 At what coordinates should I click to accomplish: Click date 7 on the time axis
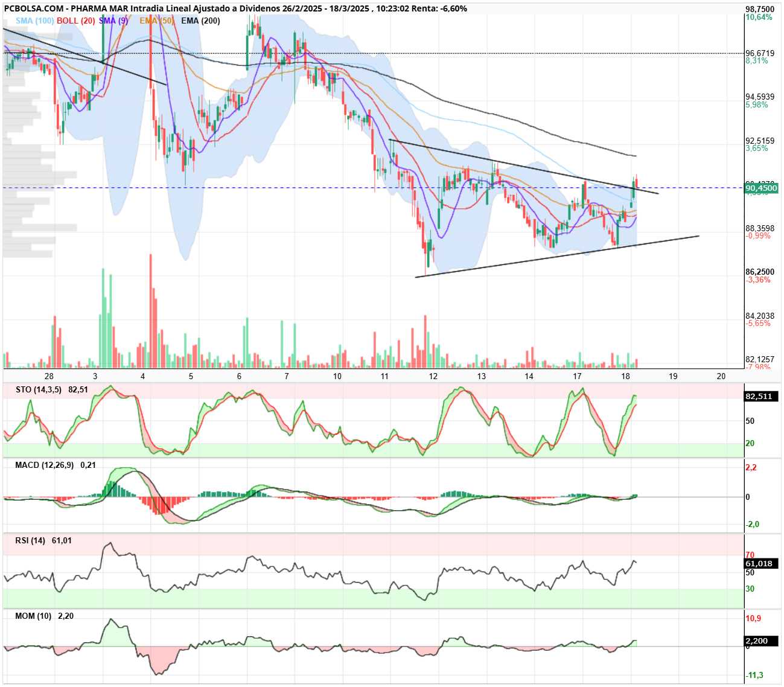pyautogui.click(x=287, y=376)
